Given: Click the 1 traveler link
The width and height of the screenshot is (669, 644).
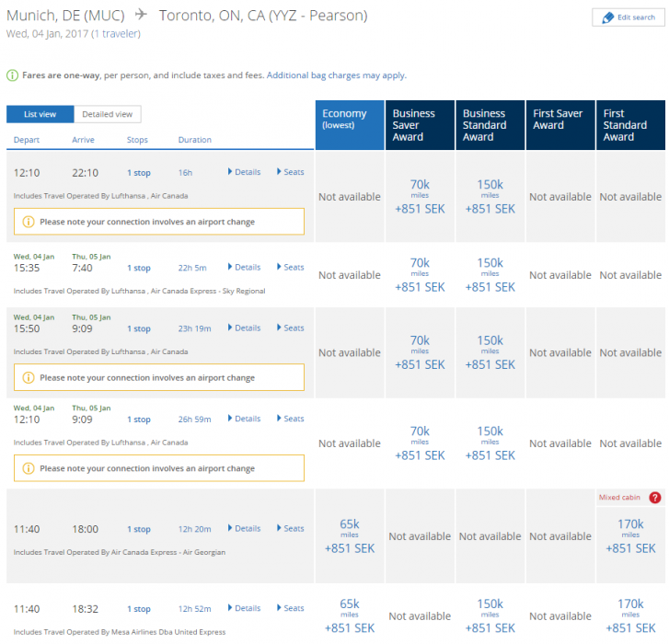Looking at the screenshot, I should pos(115,33).
